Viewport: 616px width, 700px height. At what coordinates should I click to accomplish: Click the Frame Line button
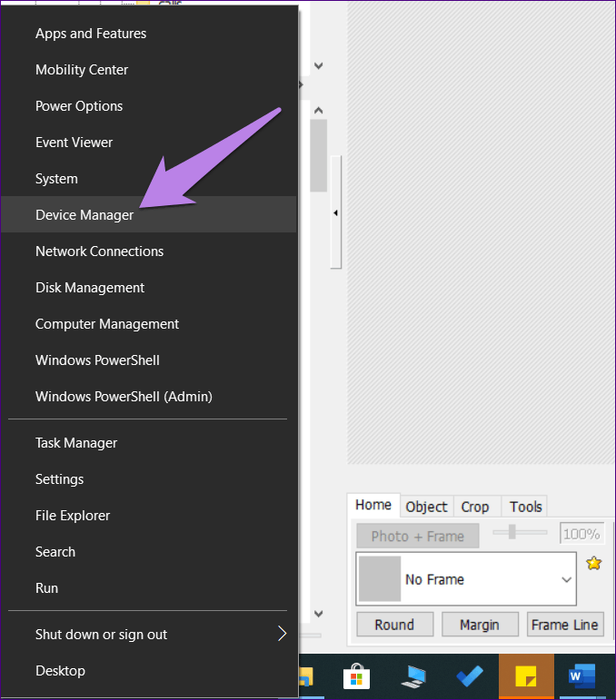(x=564, y=625)
